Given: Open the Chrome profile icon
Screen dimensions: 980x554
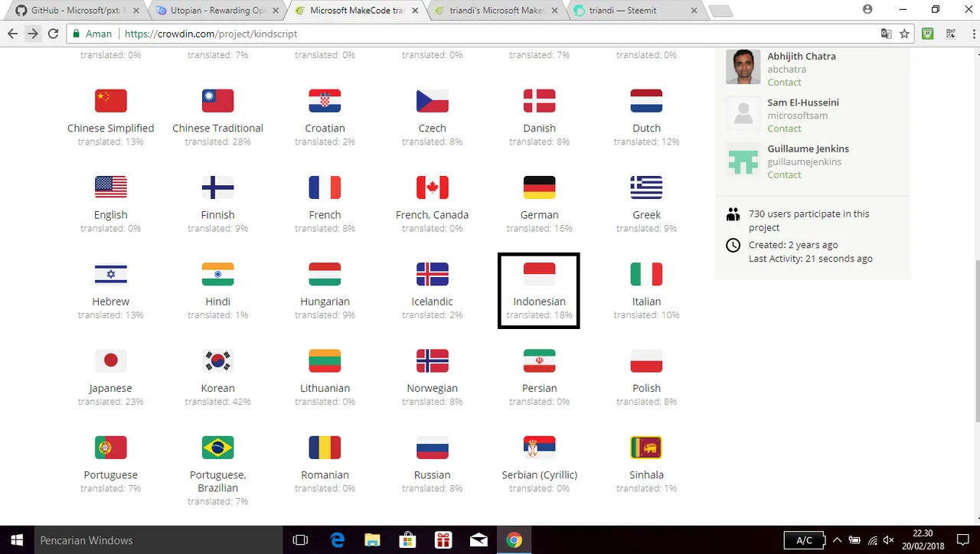Looking at the screenshot, I should coord(867,10).
